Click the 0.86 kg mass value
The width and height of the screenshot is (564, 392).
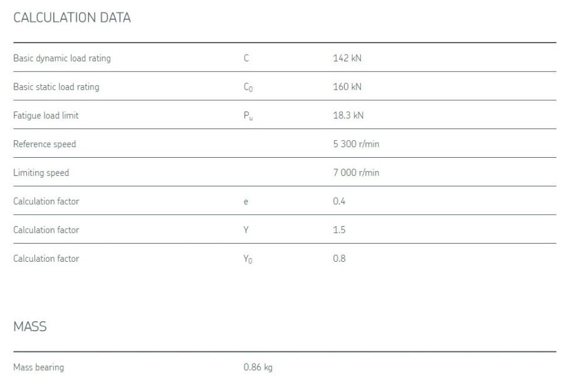(258, 368)
